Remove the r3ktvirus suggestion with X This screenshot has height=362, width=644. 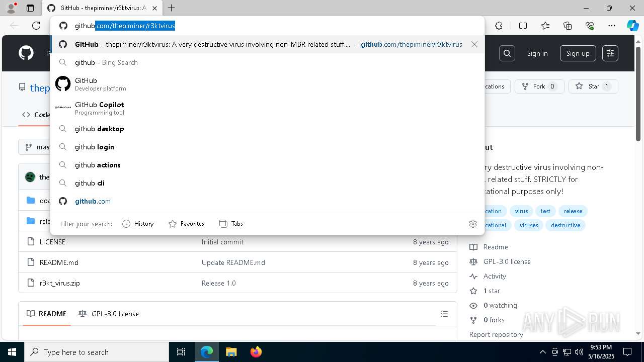(474, 44)
